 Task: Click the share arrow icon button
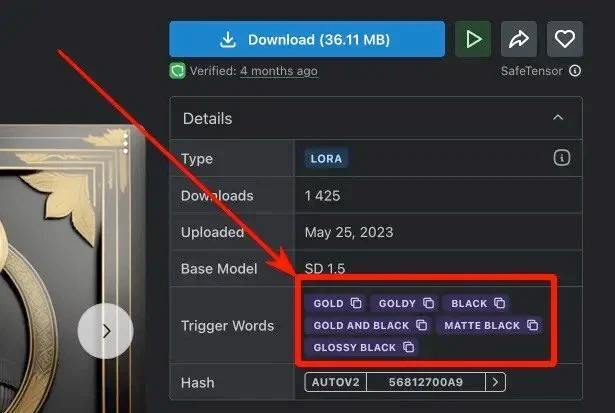tap(519, 39)
